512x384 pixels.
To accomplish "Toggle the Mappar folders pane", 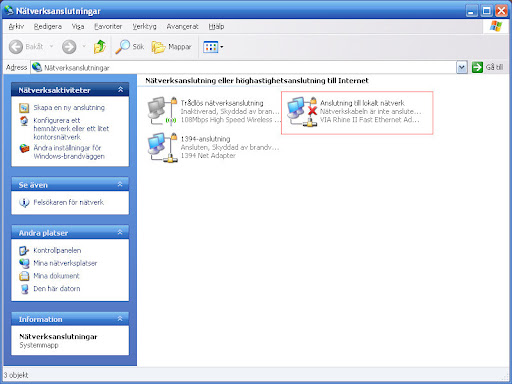I will click(172, 47).
